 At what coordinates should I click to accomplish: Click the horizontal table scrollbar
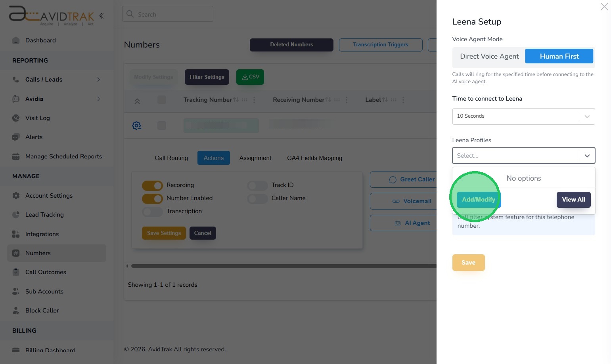point(283,266)
